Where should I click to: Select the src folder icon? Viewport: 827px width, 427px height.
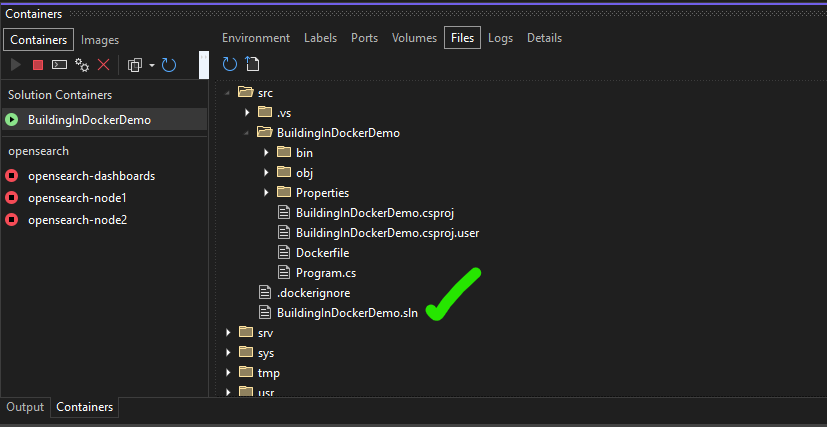pos(246,92)
